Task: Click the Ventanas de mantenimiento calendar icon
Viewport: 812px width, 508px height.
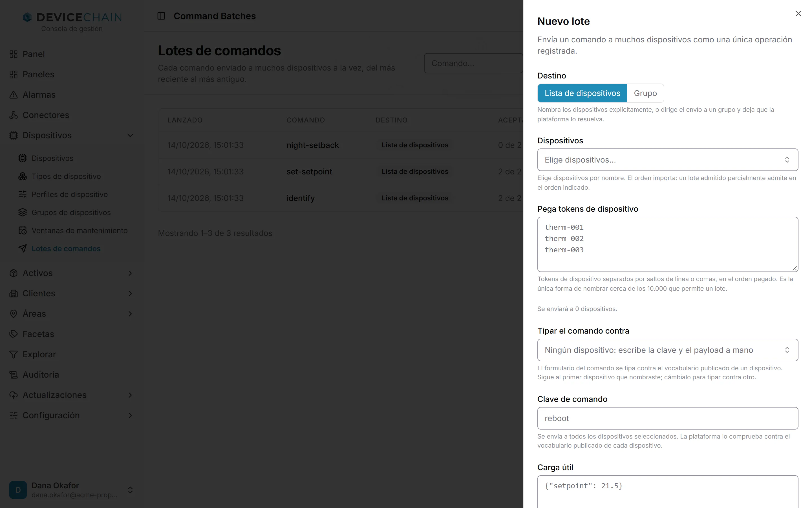Action: point(23,231)
